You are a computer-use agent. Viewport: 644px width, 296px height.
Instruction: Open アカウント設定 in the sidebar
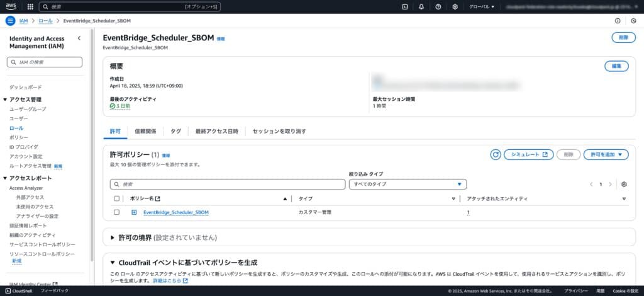[x=26, y=156]
